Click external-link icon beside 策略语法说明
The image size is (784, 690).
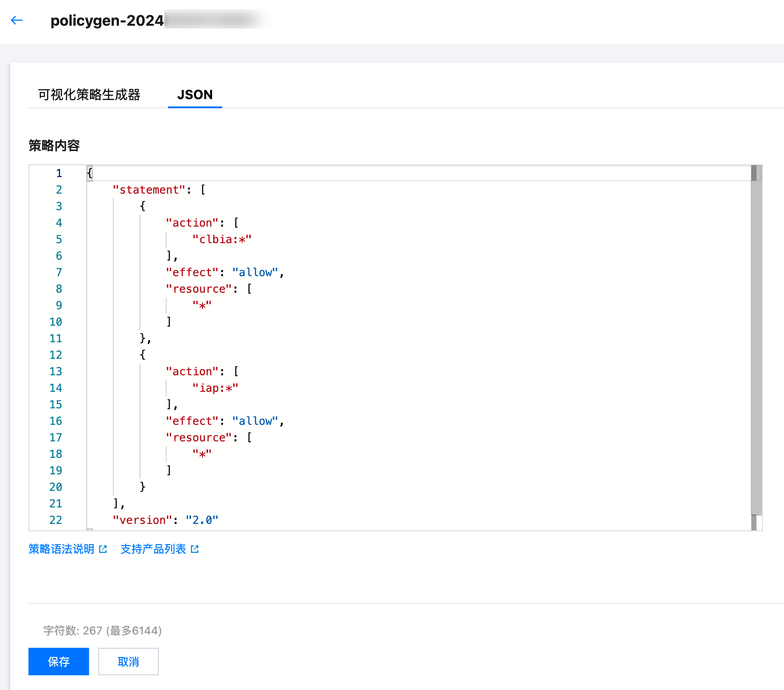[103, 549]
